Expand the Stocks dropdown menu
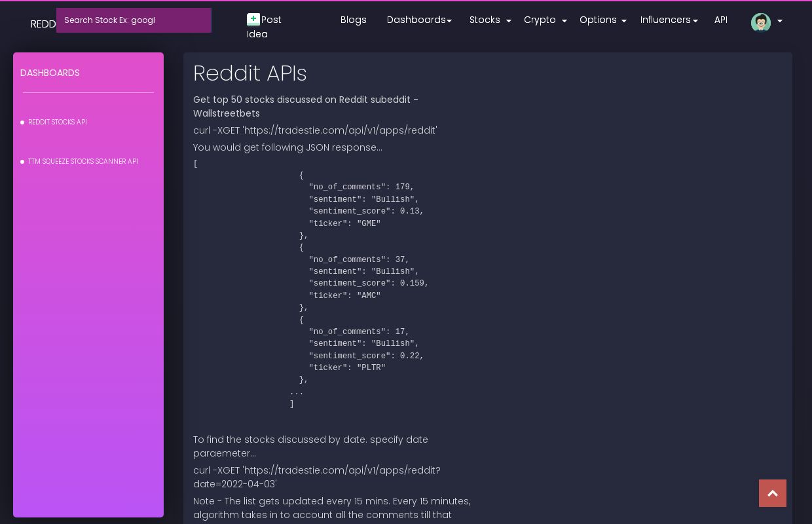The height and width of the screenshot is (524, 812). [x=490, y=20]
